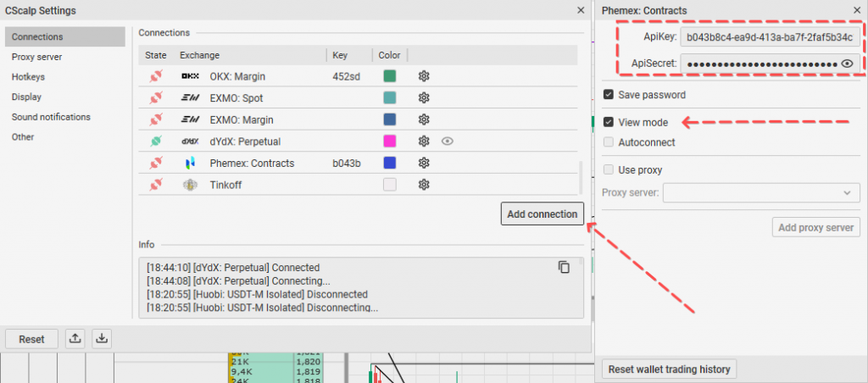Enable the Use proxy checkbox

[609, 170]
